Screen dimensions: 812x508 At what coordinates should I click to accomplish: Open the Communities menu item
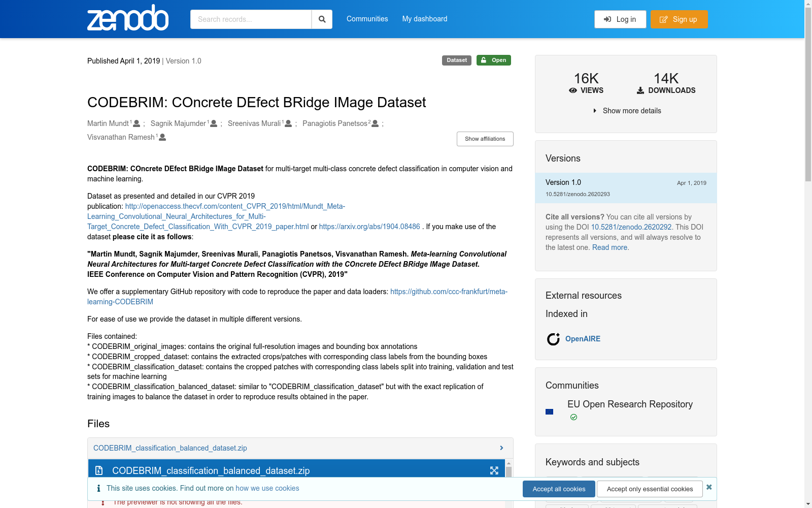click(367, 19)
